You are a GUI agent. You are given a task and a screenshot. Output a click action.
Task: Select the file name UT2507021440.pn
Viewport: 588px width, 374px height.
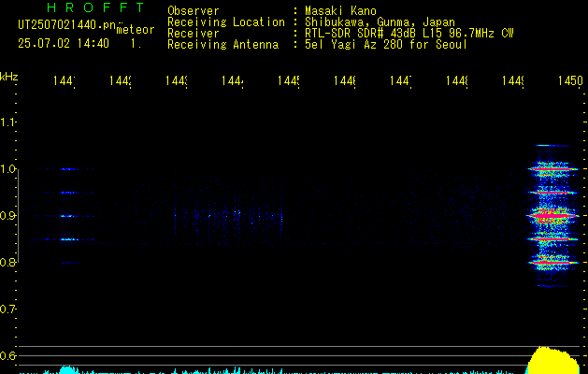pos(66,24)
